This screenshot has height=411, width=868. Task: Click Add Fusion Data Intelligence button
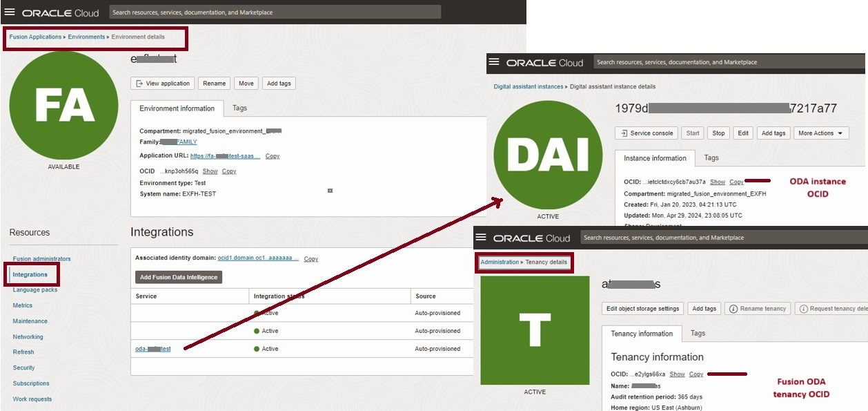(x=179, y=277)
